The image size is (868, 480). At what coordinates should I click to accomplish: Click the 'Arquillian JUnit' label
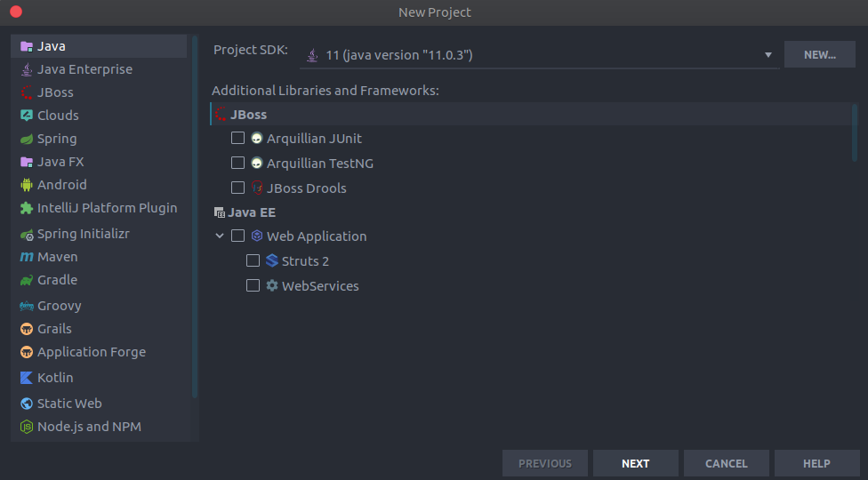coord(314,139)
